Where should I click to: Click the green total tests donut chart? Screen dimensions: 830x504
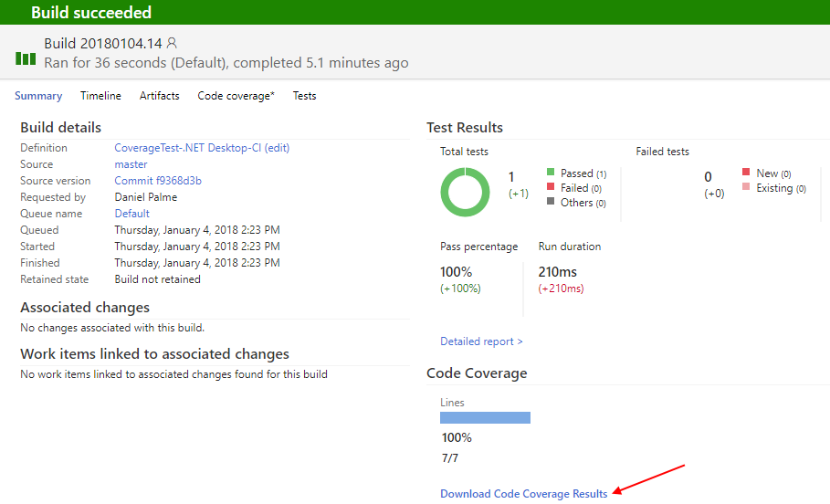466,192
